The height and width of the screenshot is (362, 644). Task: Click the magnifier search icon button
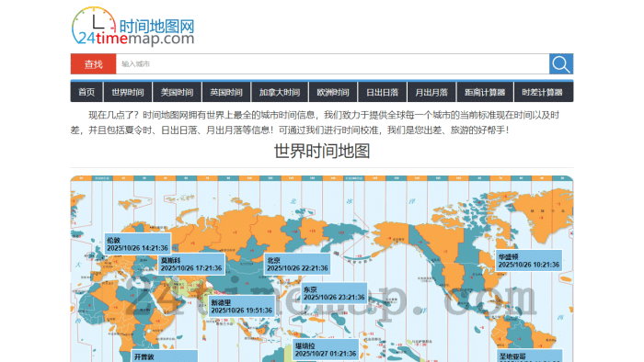(x=561, y=64)
